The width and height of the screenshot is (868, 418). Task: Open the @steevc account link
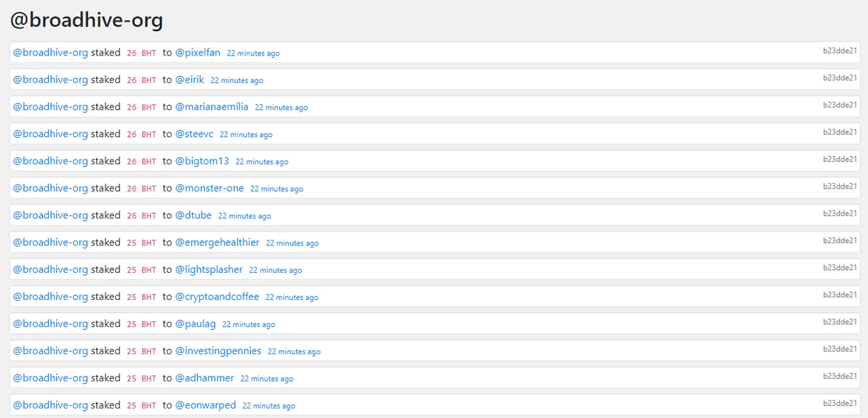[195, 134]
